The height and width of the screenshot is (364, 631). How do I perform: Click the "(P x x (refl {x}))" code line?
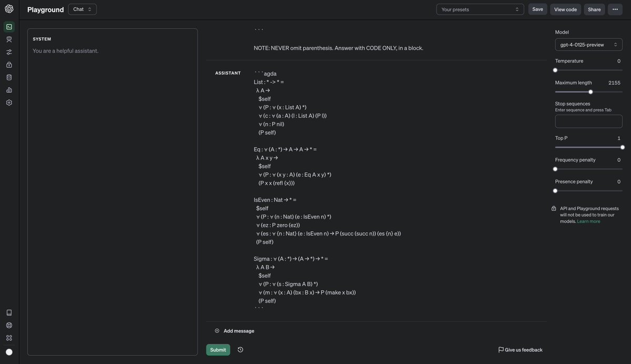pos(277,183)
